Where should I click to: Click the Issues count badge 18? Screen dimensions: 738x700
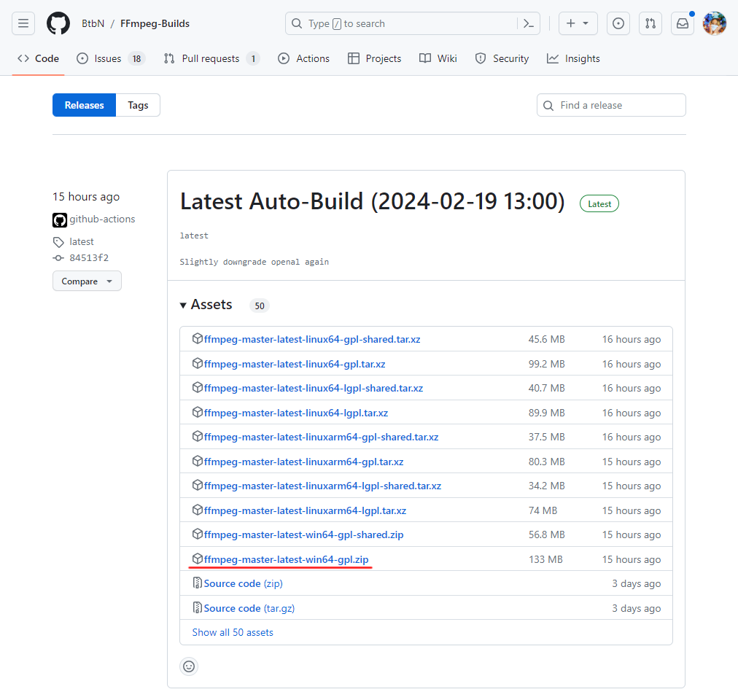pos(136,59)
